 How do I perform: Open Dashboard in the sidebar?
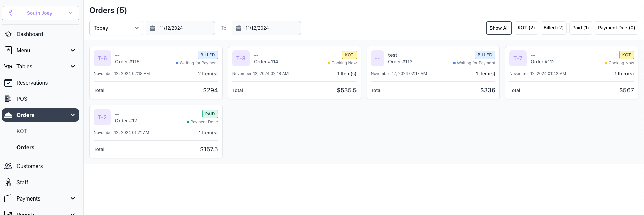(40, 34)
